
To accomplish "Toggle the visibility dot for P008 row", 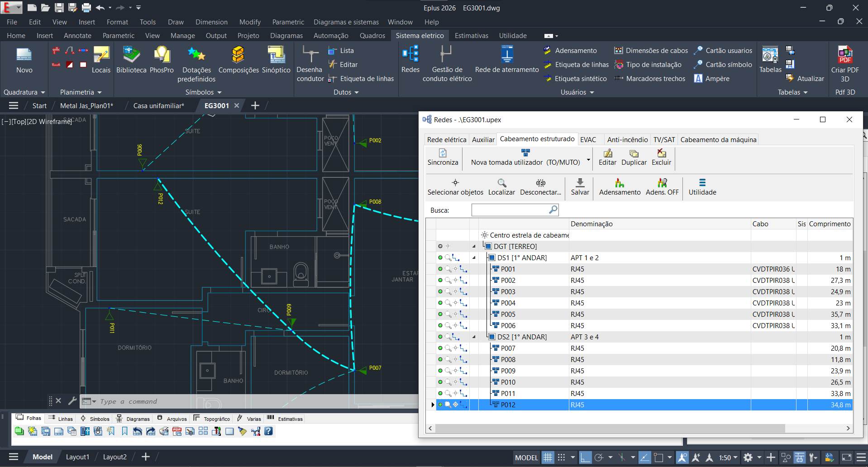I will (440, 360).
